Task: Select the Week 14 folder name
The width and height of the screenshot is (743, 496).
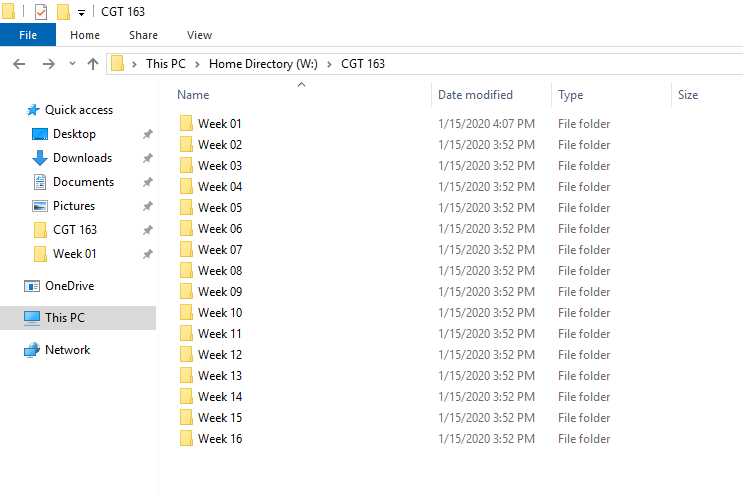Action: coord(220,397)
